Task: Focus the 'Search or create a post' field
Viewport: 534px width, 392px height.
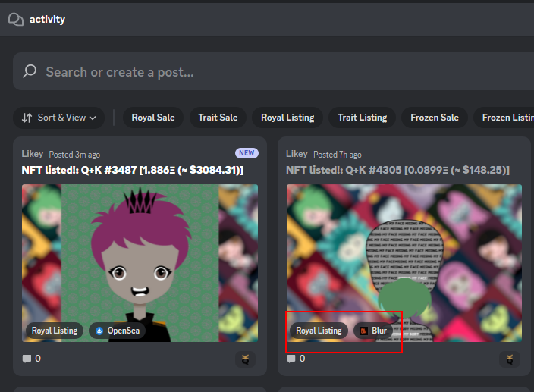Action: (274, 71)
